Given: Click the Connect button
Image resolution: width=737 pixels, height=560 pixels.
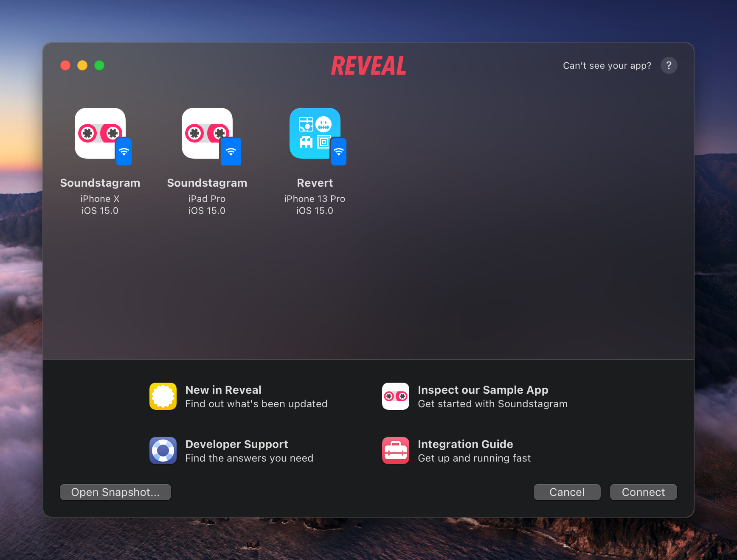Looking at the screenshot, I should 644,492.
